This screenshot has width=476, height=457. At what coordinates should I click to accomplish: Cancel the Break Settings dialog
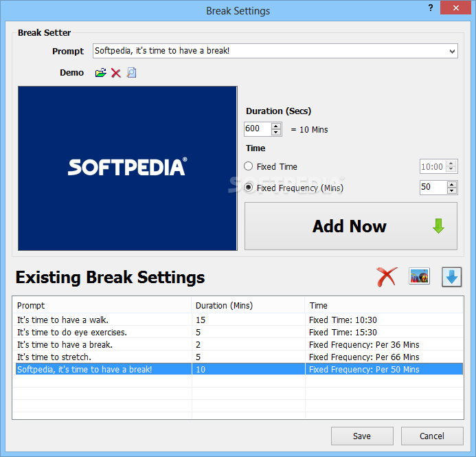click(x=432, y=436)
